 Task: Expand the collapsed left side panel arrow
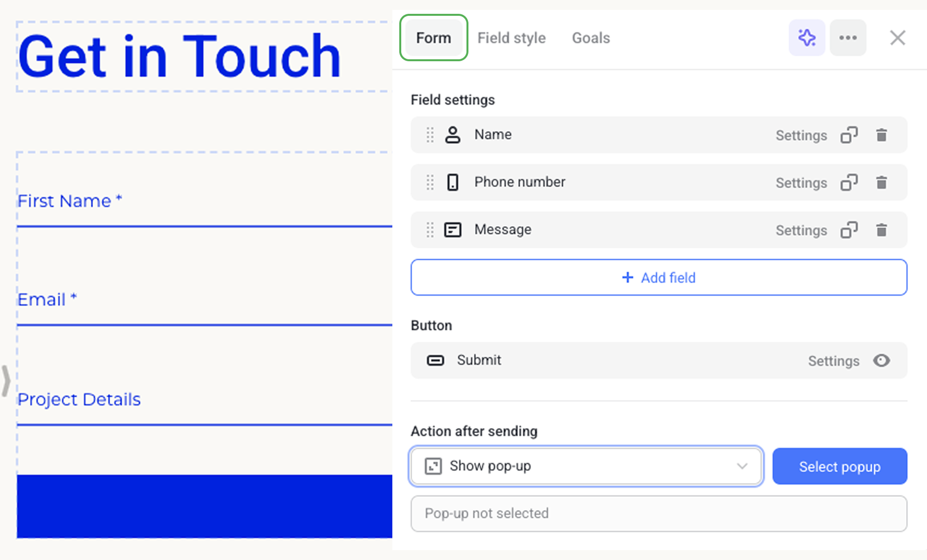pos(6,380)
